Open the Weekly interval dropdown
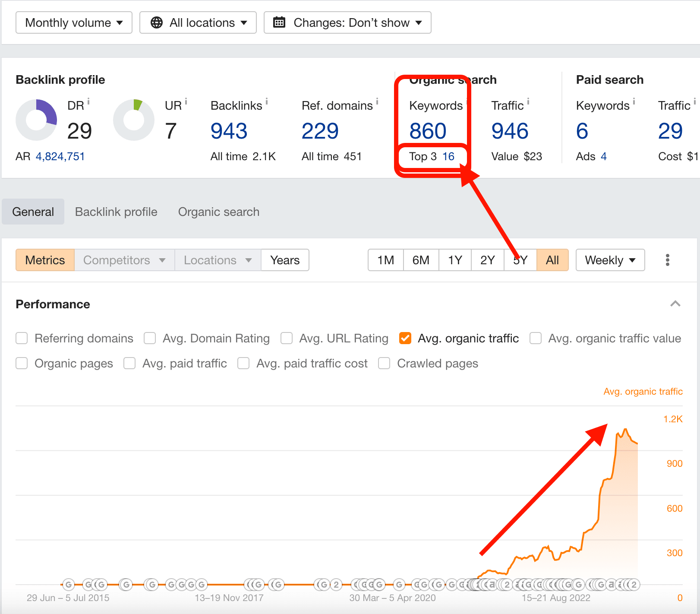Image resolution: width=700 pixels, height=614 pixels. coord(610,260)
